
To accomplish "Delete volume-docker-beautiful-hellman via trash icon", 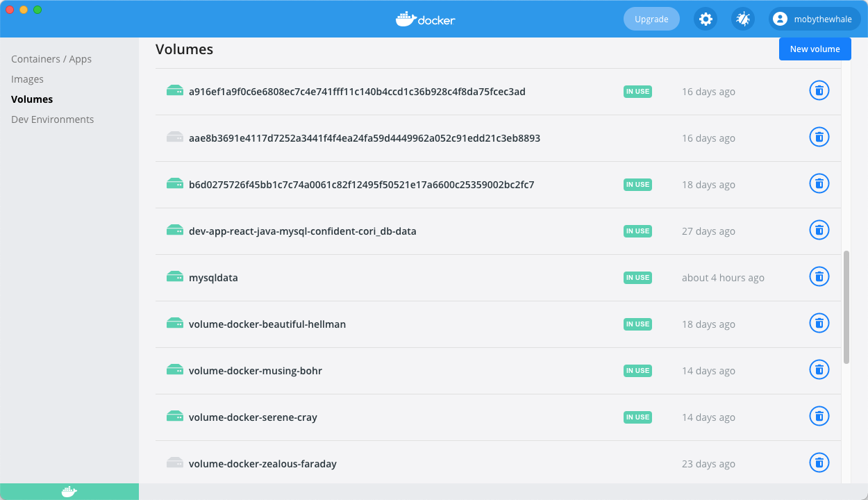I will [819, 324].
